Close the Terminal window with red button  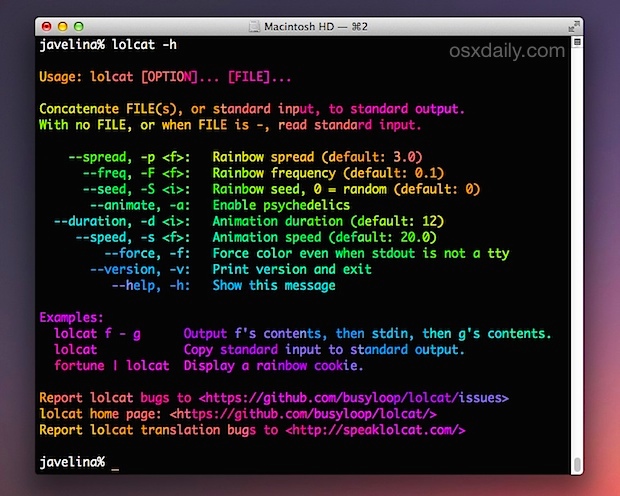[x=47, y=27]
